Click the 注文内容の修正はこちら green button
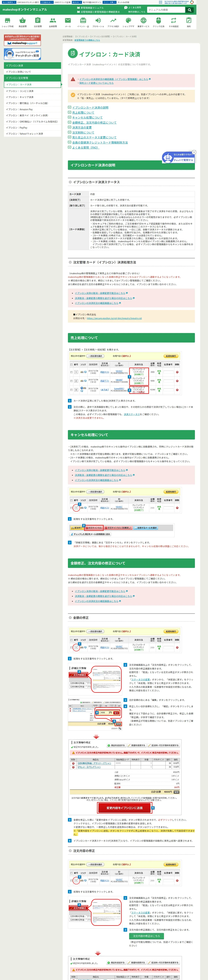The image size is (208, 980). [x=146, y=936]
